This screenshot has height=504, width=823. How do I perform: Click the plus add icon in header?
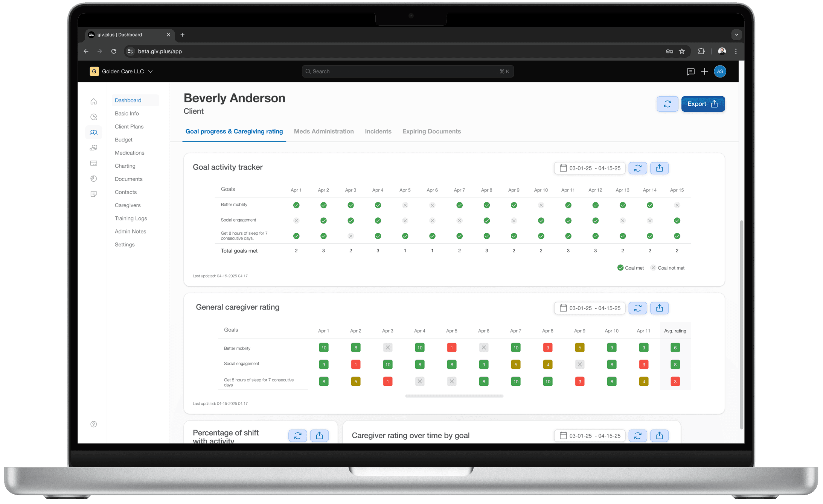(704, 71)
